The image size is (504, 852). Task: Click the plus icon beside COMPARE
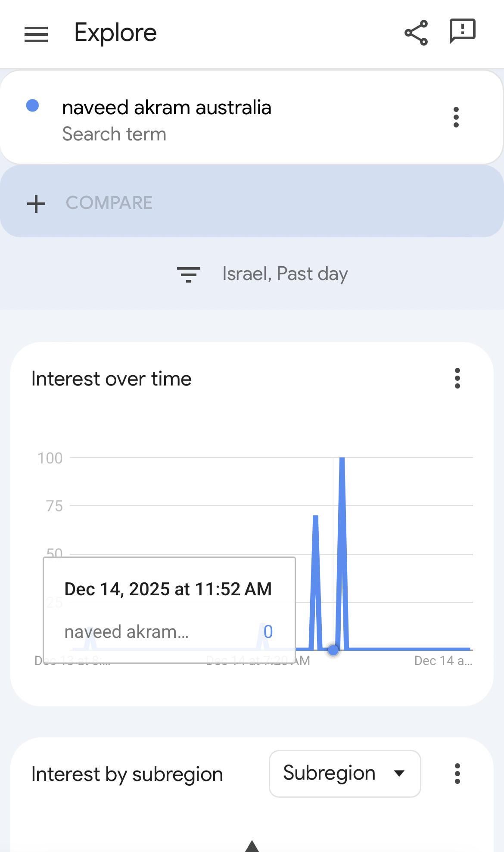(x=36, y=203)
